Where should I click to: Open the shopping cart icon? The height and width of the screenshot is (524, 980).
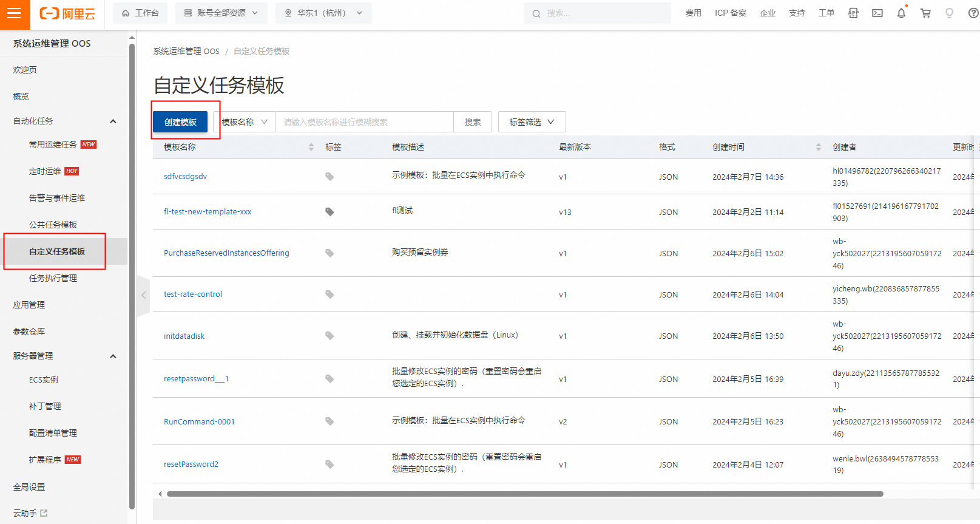(925, 13)
